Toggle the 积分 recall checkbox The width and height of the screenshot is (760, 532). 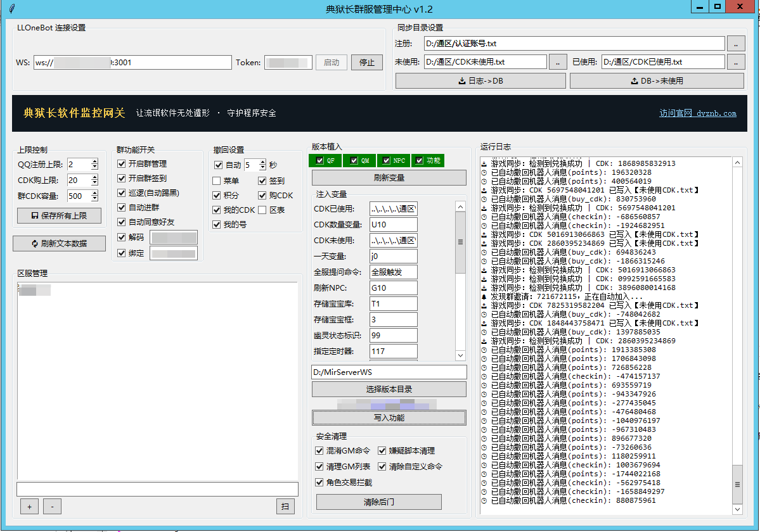coord(217,195)
